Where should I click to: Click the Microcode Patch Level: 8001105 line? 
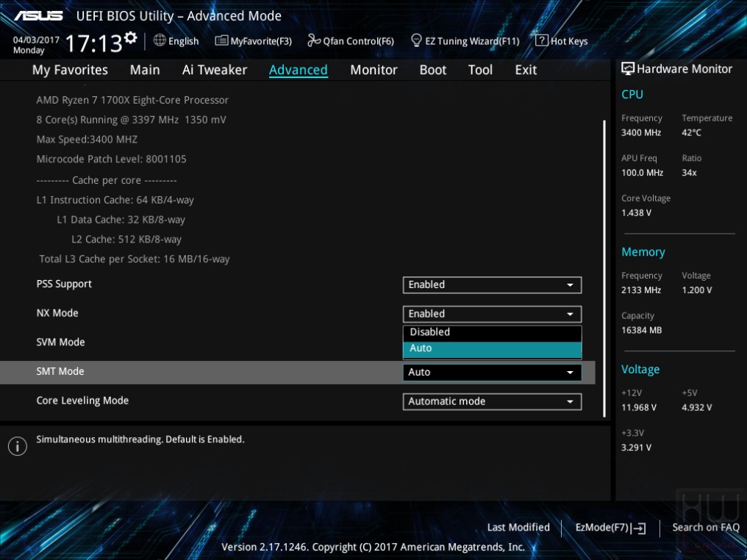(112, 159)
